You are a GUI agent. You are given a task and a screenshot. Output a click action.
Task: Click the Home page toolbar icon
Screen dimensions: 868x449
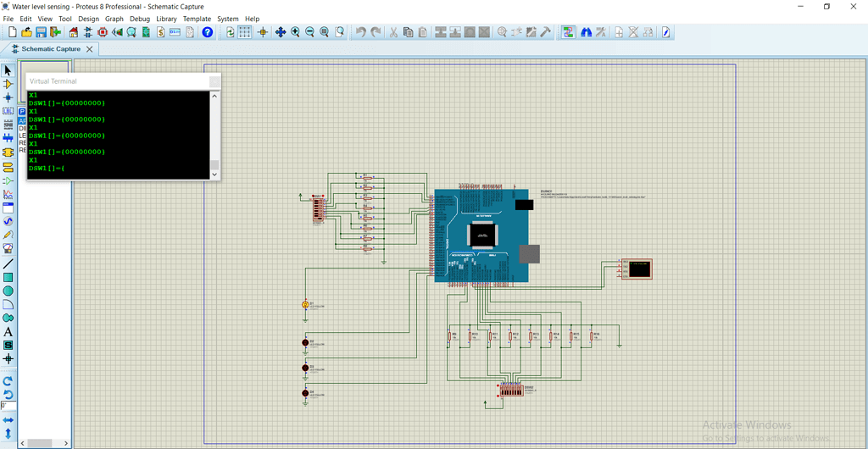pos(74,32)
